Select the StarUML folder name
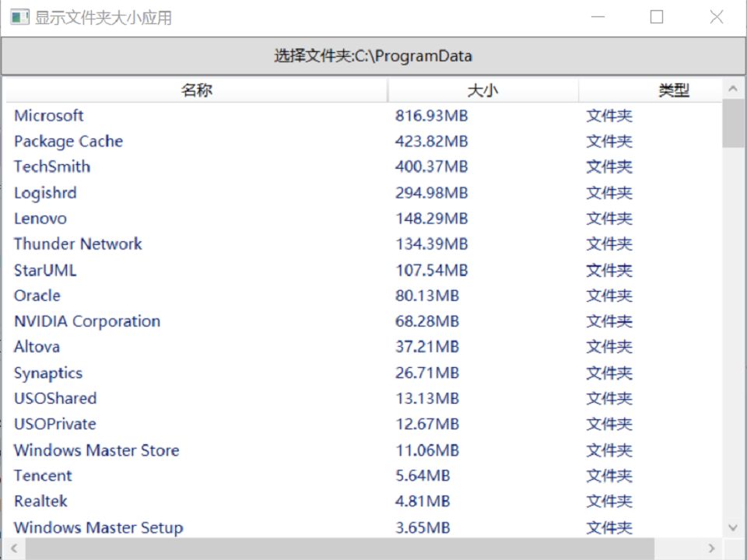 click(45, 270)
